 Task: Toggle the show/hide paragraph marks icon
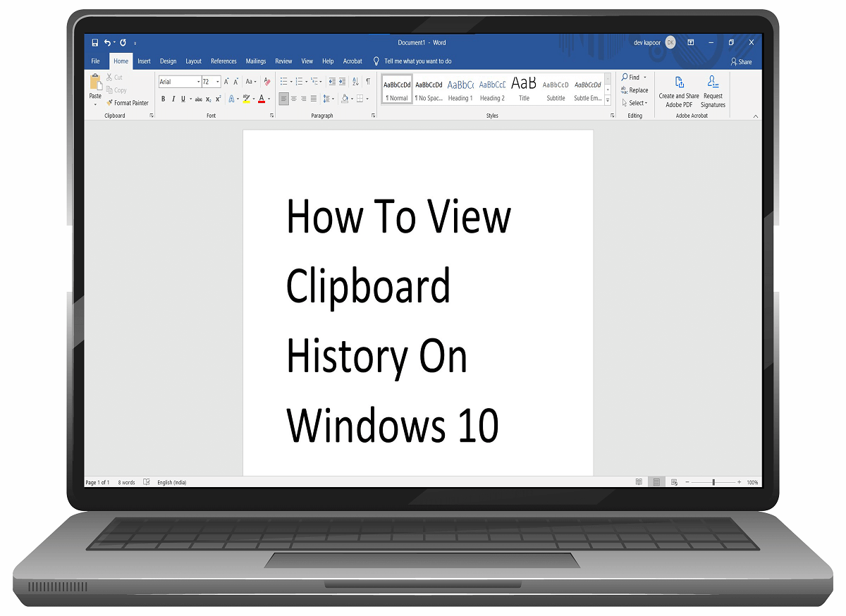(367, 81)
